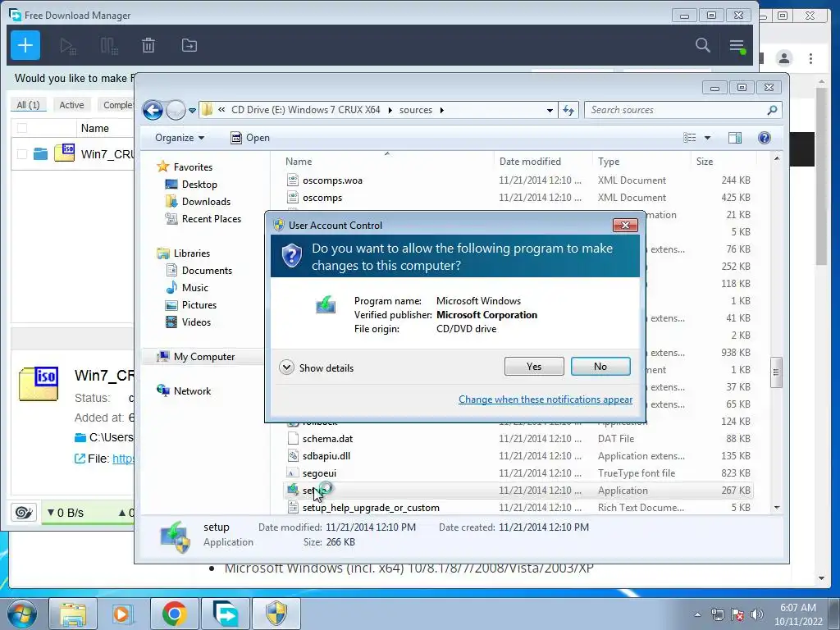The width and height of the screenshot is (840, 630).
Task: Sort files by Date modified column
Action: 543,162
